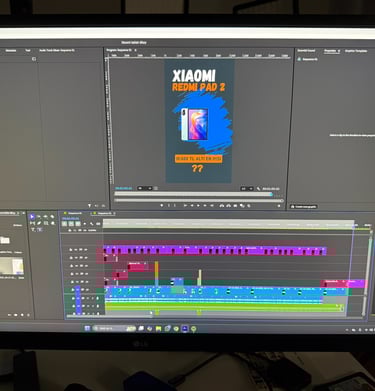
Task: Switch to the Audio Track Mixer tab
Action: click(x=57, y=51)
